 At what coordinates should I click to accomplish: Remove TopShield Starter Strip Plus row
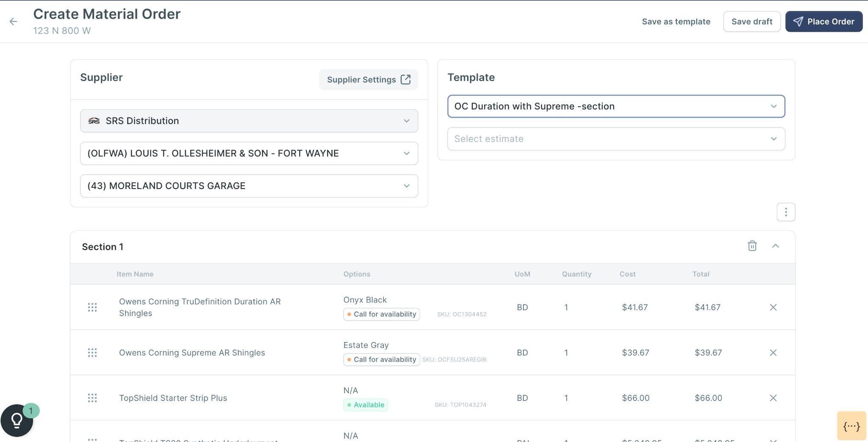pos(773,398)
